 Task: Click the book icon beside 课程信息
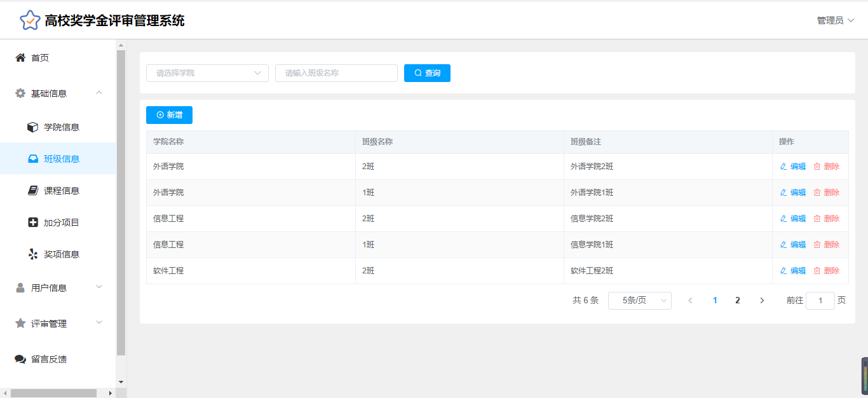coord(33,191)
